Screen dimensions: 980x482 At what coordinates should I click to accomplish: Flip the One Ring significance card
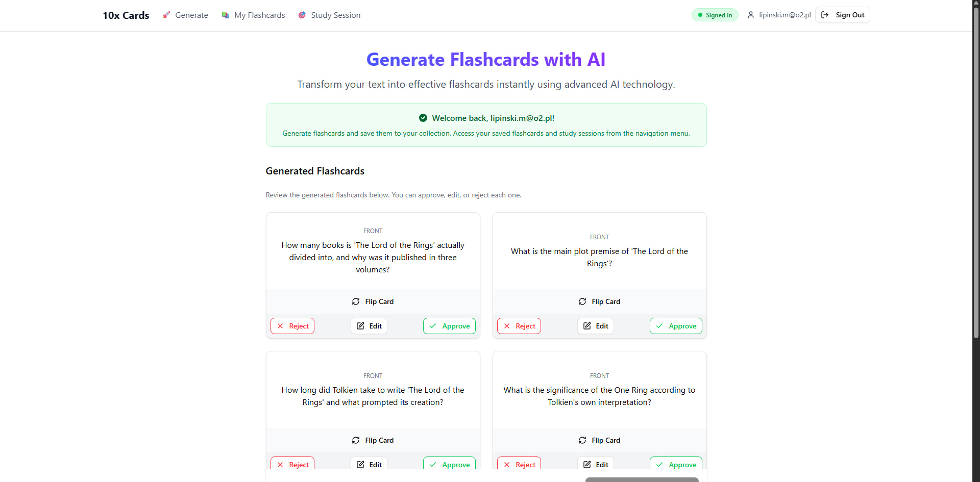point(599,440)
